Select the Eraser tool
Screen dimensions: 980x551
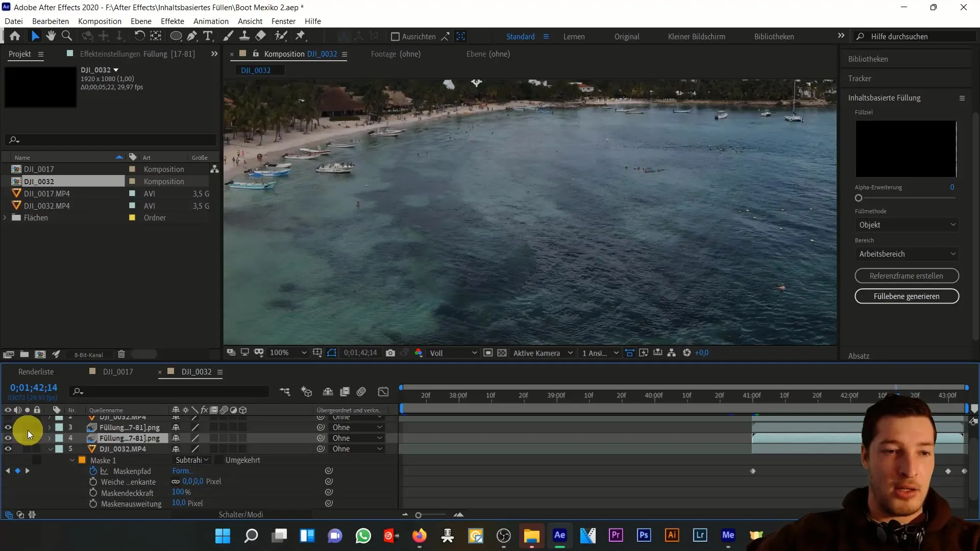pyautogui.click(x=261, y=36)
